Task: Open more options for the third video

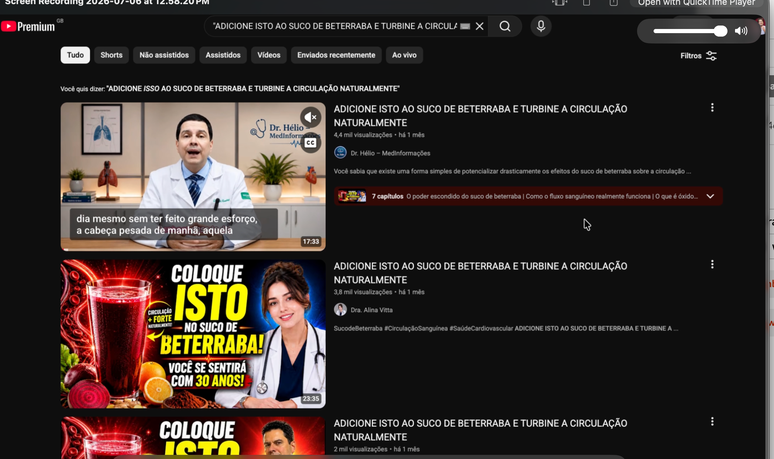Action: click(712, 421)
